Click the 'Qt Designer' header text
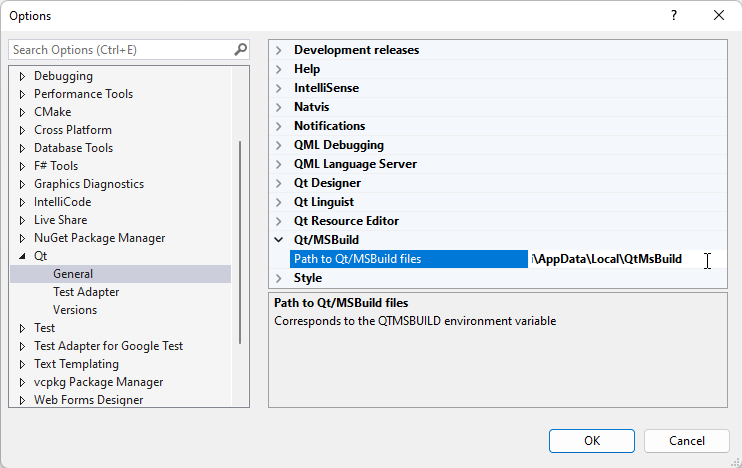This screenshot has width=742, height=468. pyautogui.click(x=327, y=183)
